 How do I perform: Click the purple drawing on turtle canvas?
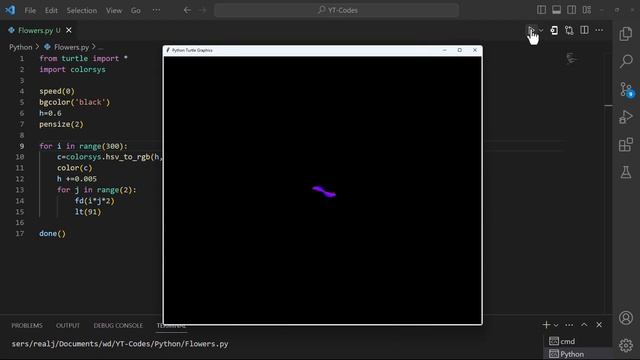tap(324, 192)
